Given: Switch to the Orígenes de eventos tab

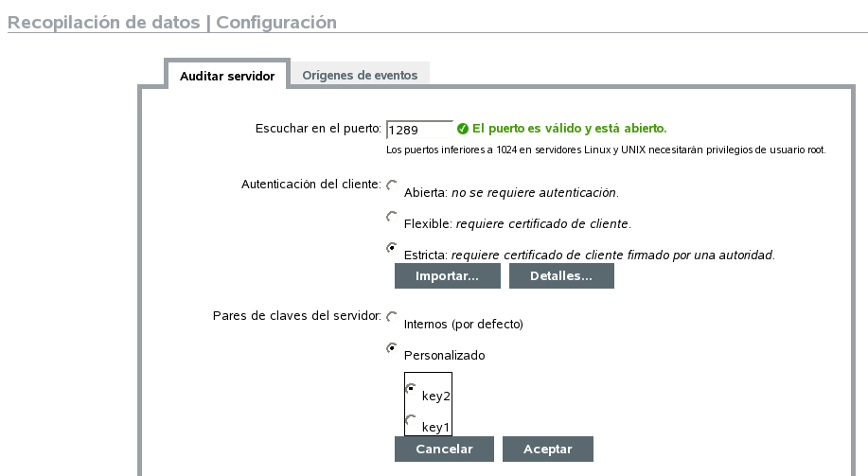Looking at the screenshot, I should 360,75.
